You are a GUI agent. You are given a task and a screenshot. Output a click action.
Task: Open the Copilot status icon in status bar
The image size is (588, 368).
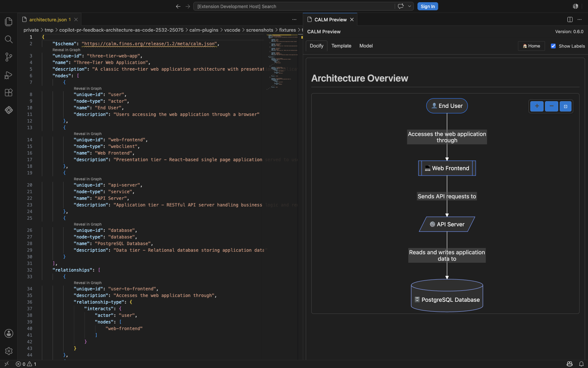point(570,364)
